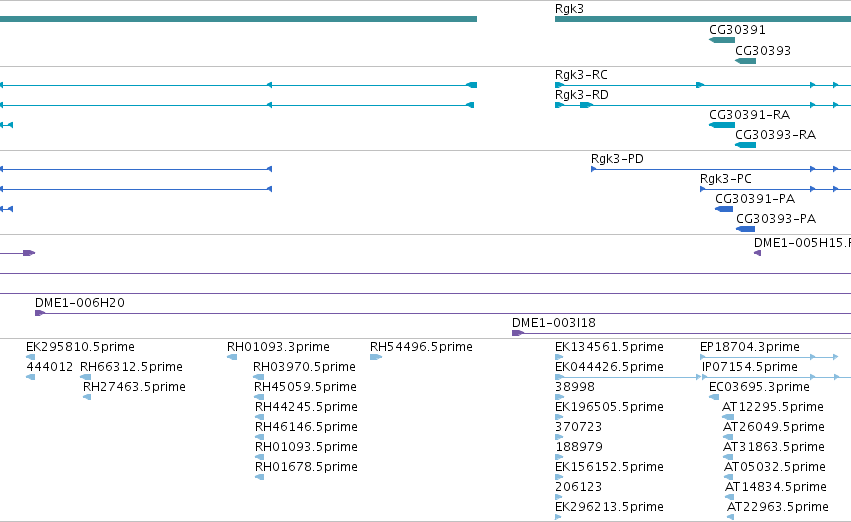Click the EK196505.5prime EST

coord(559,417)
